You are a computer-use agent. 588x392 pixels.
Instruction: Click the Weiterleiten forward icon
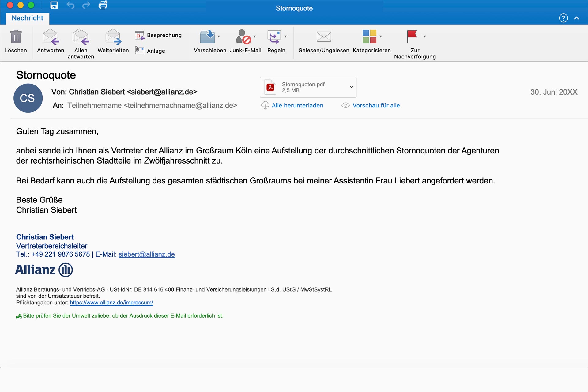coord(113,37)
